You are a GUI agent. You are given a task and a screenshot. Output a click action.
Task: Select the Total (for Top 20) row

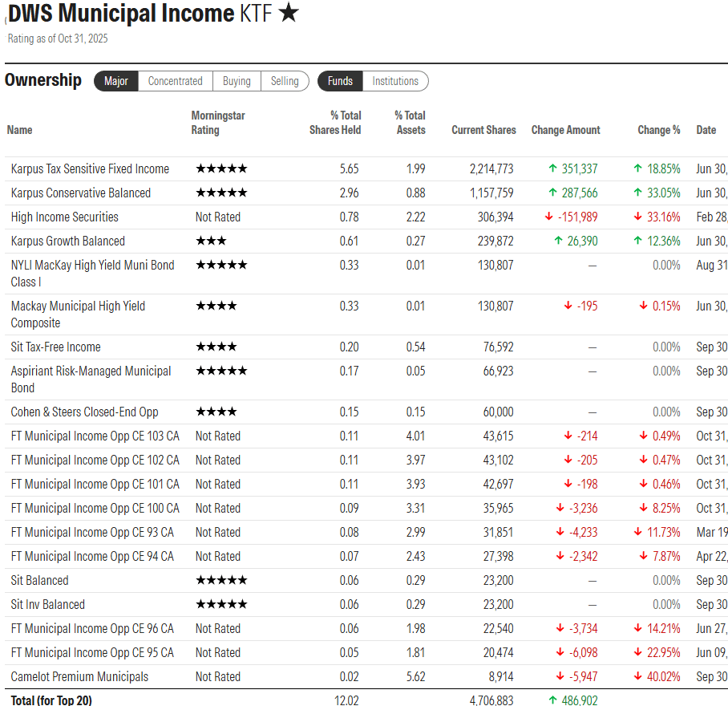[x=51, y=700]
